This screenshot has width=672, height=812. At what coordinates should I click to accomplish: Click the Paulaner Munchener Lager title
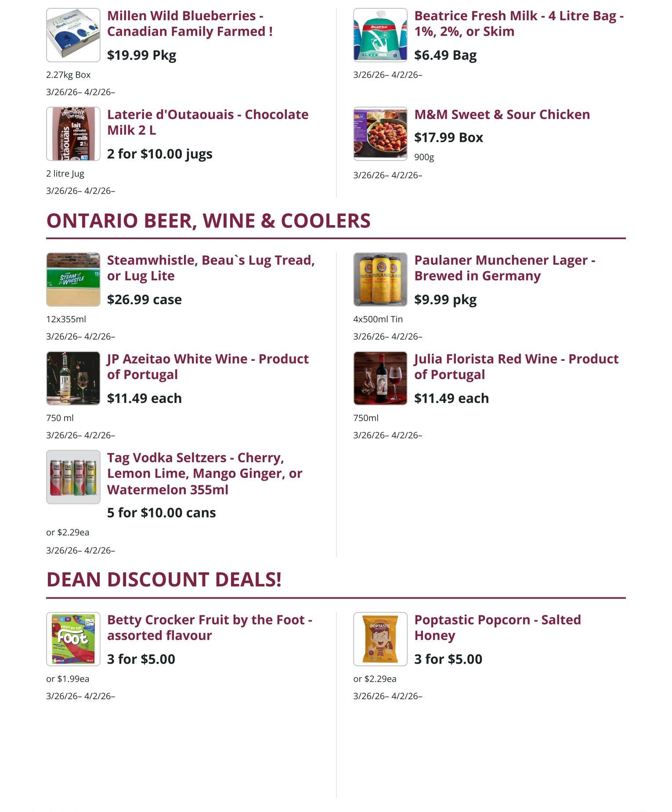tap(505, 268)
